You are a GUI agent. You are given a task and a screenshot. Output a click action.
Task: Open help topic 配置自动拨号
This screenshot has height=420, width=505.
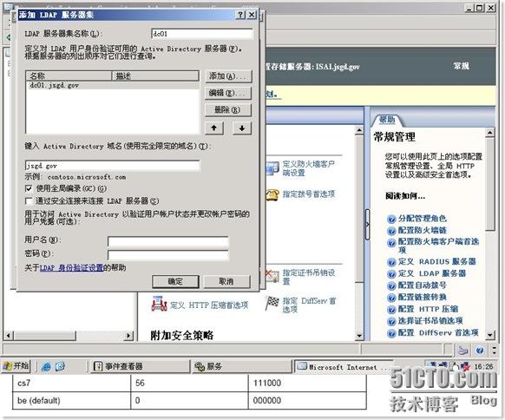click(x=423, y=285)
